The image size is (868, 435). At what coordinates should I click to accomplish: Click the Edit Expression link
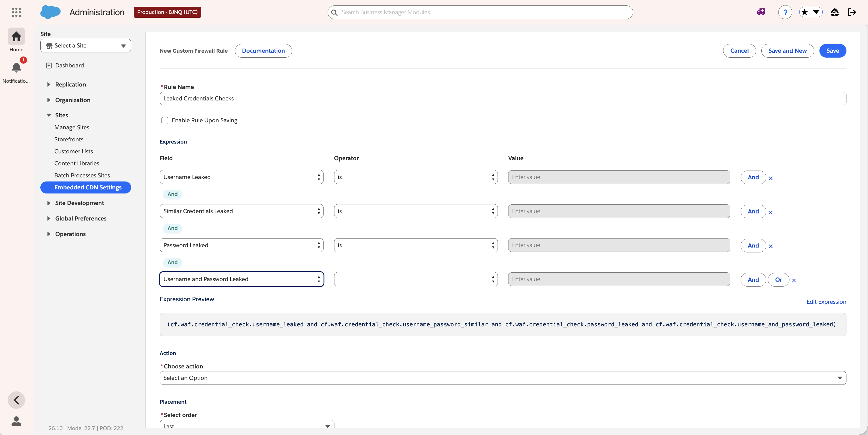[x=826, y=302]
